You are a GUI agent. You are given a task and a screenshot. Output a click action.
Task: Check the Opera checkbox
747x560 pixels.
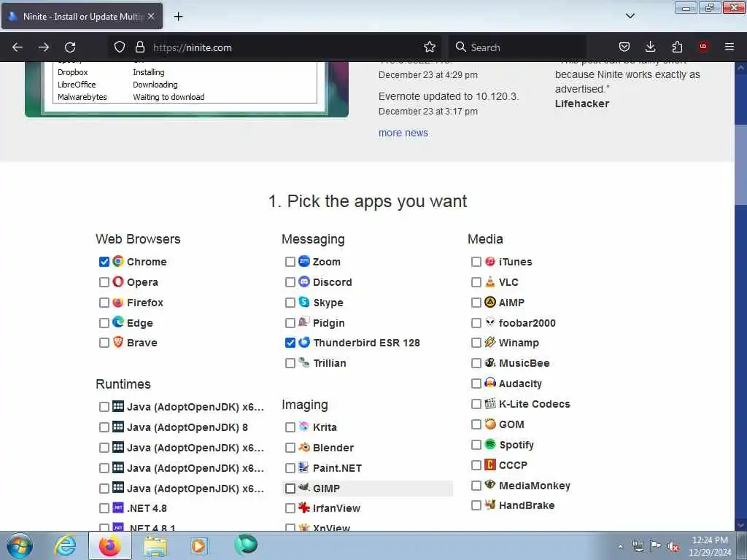point(104,282)
